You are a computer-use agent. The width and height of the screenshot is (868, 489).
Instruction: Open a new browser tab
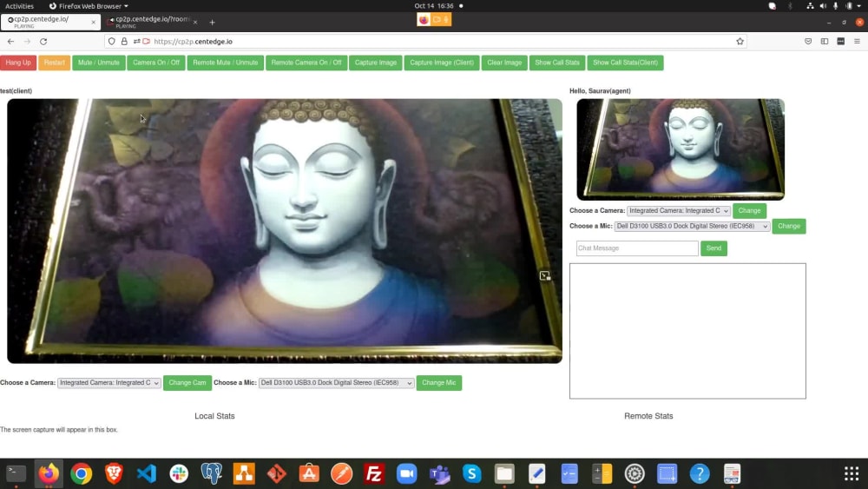[x=212, y=23]
